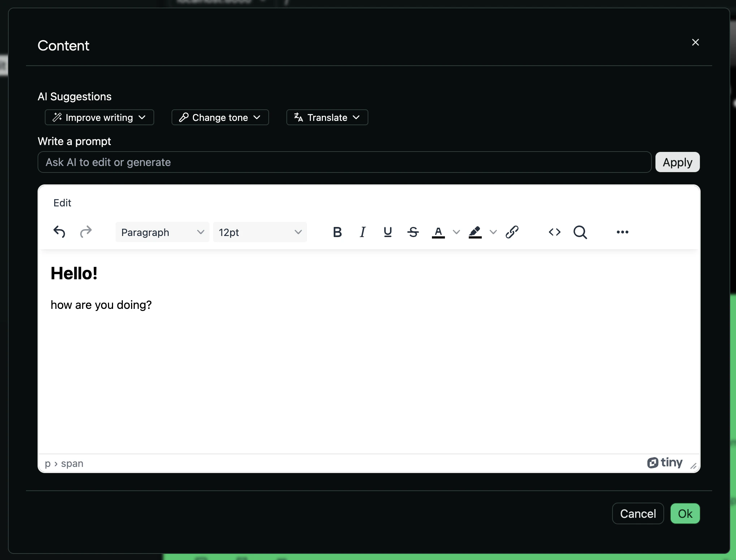This screenshot has height=560, width=736.
Task: Toggle italic formatting
Action: click(x=363, y=232)
